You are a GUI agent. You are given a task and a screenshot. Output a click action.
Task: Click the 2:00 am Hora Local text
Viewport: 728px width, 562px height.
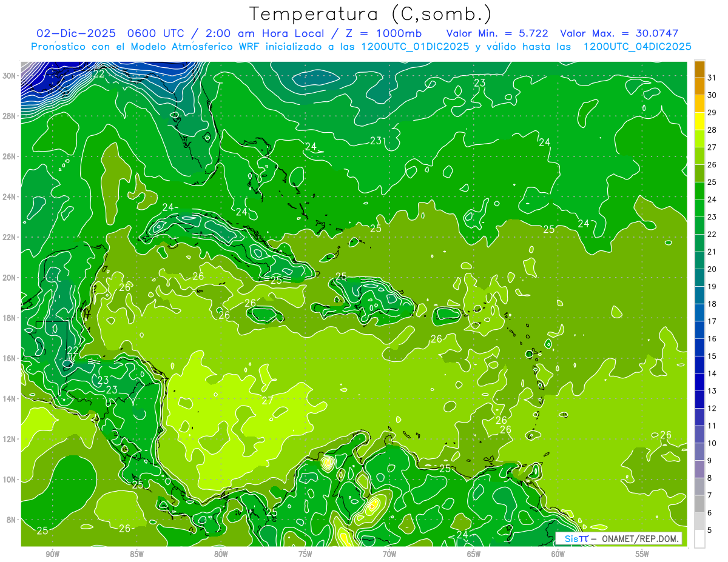[x=263, y=33]
